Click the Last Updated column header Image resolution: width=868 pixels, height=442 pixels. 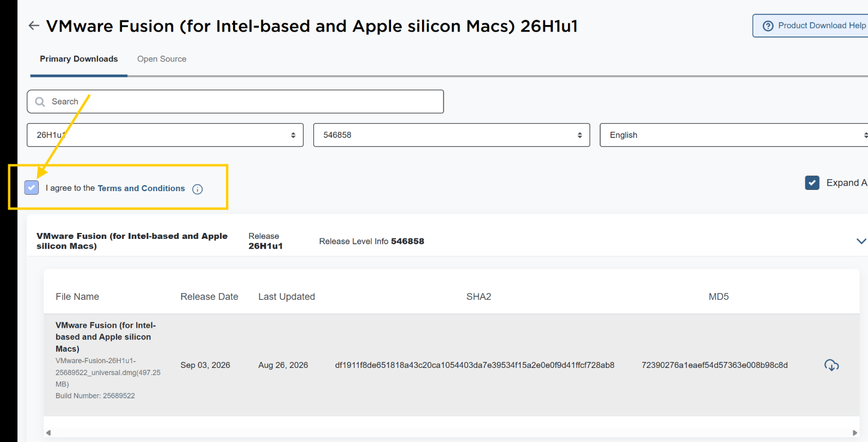tap(286, 297)
